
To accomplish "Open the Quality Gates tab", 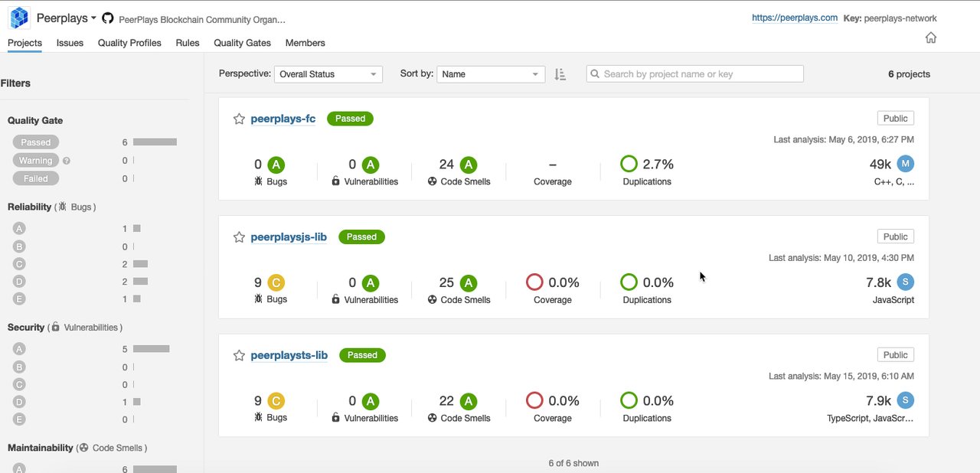I will pyautogui.click(x=242, y=43).
